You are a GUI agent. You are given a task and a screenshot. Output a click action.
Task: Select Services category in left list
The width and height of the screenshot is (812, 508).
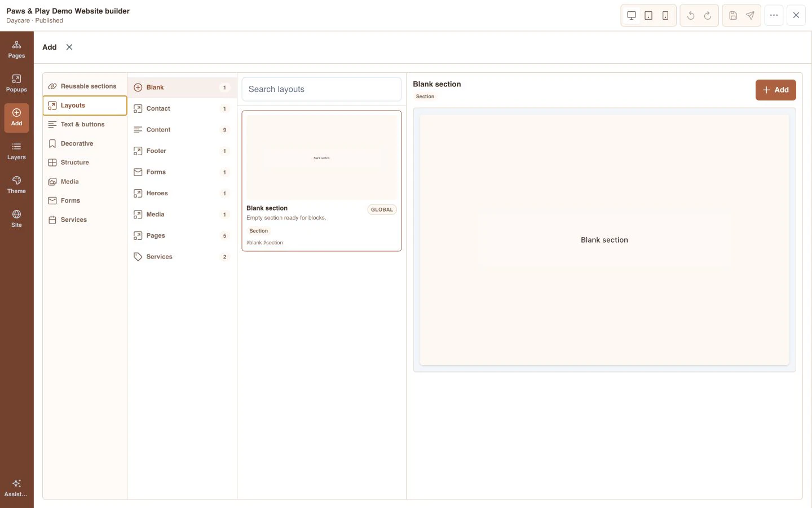[85, 220]
